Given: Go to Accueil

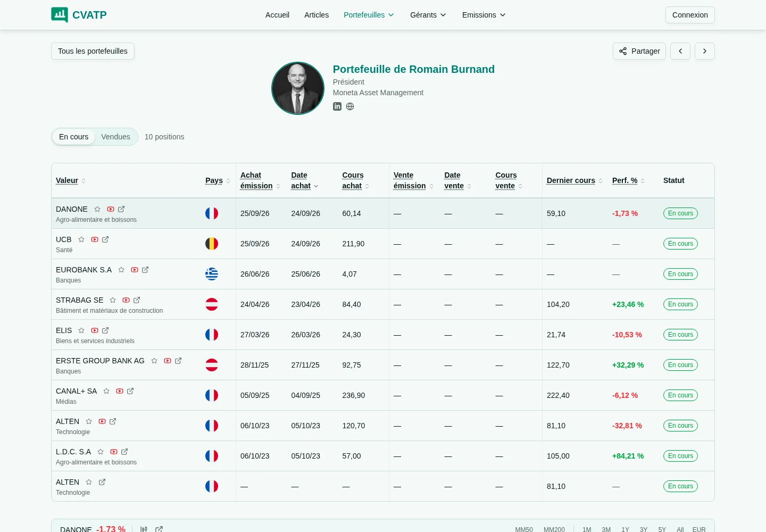Looking at the screenshot, I should tap(277, 15).
